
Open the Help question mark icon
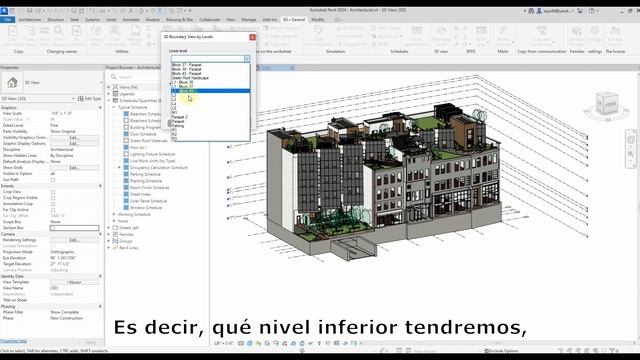point(591,11)
